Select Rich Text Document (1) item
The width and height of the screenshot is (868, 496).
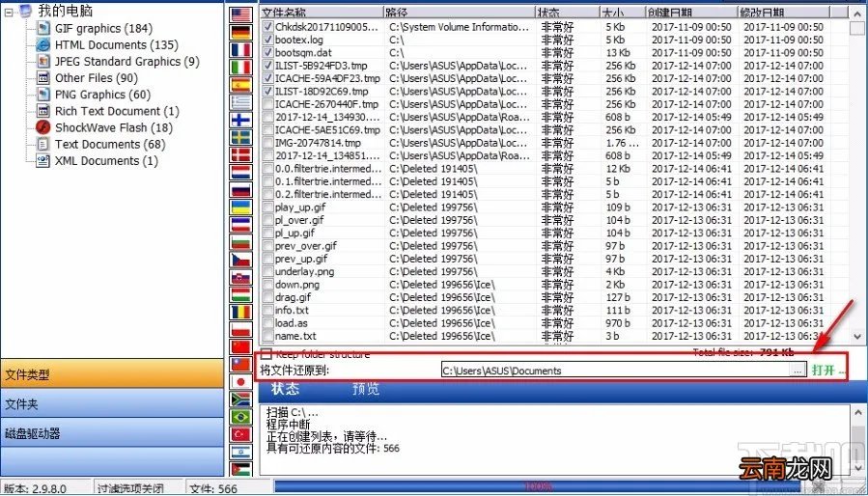point(117,111)
